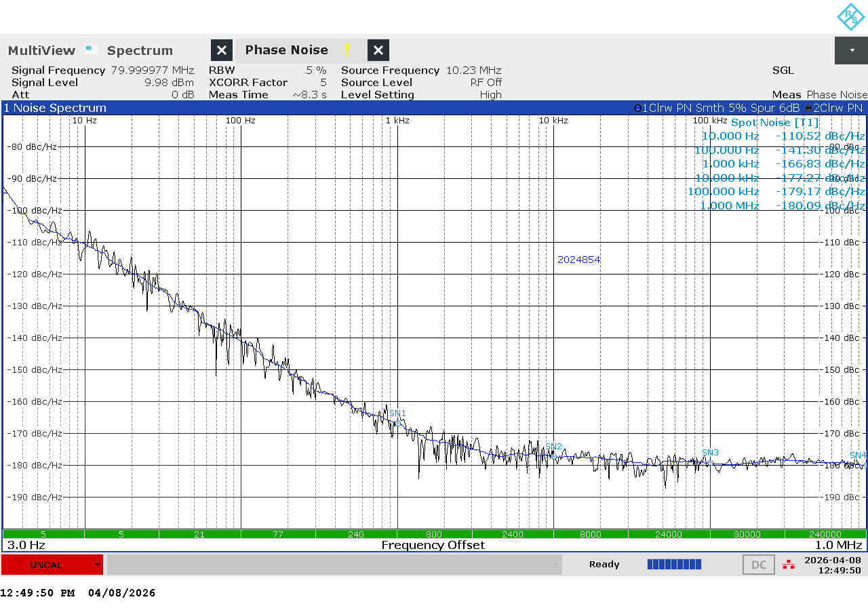Click the -80 dBc/Hz axis label
This screenshot has width=868, height=610.
[32, 146]
